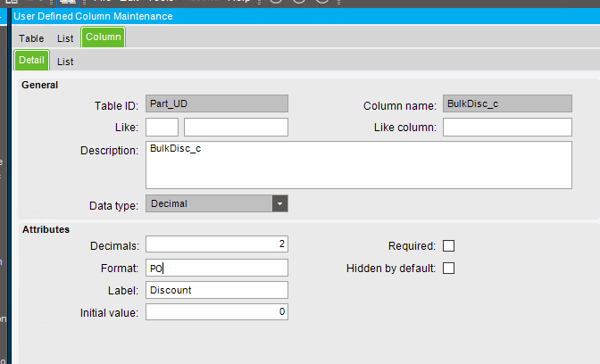Click the Label field with Discount
Screen dimensions: 600x364
pos(217,290)
